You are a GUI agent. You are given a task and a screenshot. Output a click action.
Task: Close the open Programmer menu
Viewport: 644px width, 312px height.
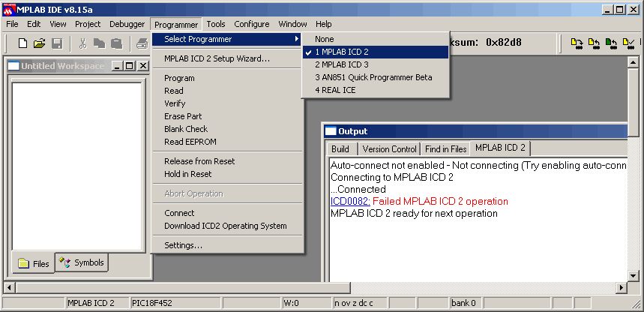coord(176,24)
